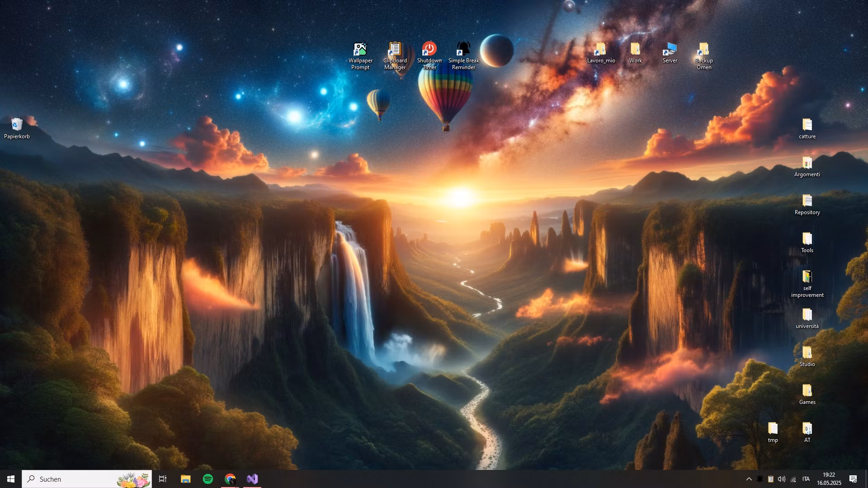Image resolution: width=868 pixels, height=488 pixels.
Task: Show calendar via taskbar clock
Action: pos(829,479)
